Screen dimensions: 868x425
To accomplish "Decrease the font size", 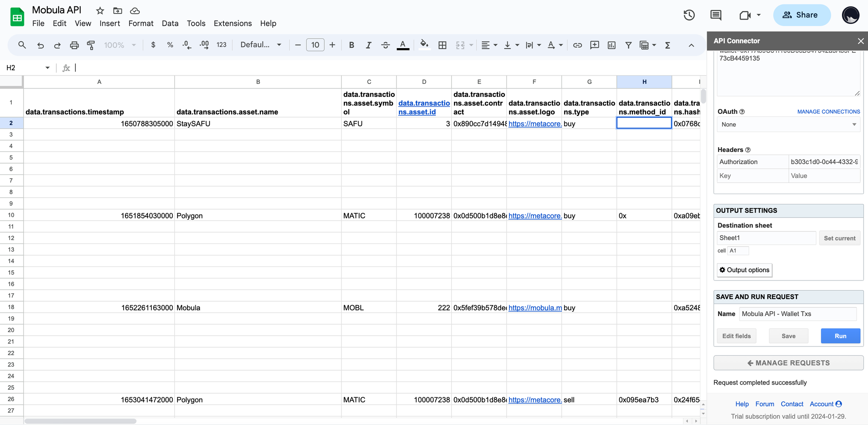I will click(298, 45).
